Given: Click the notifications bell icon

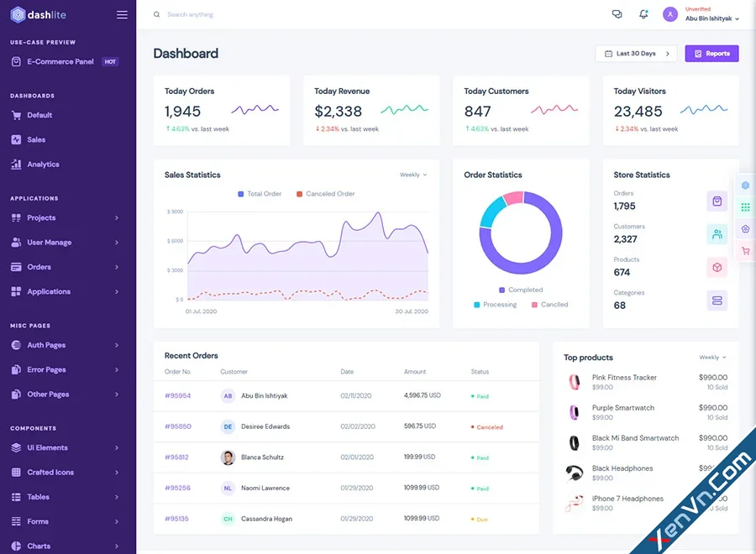Looking at the screenshot, I should 641,13.
